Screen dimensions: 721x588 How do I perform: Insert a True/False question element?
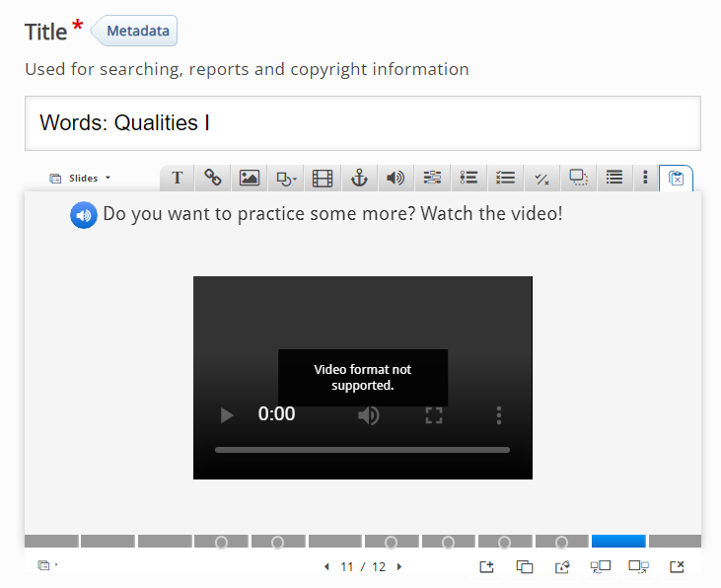point(541,178)
